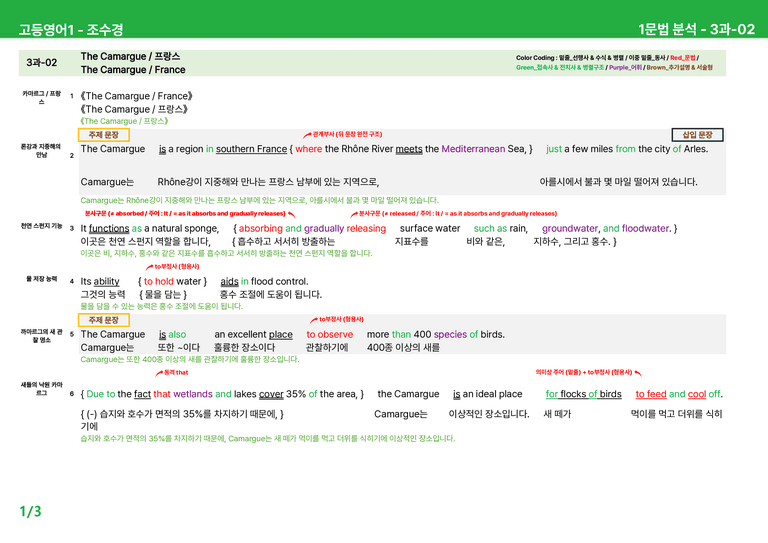Click the red arrow above 'to observe'
This screenshot has height=543, width=768.
[x=313, y=320]
